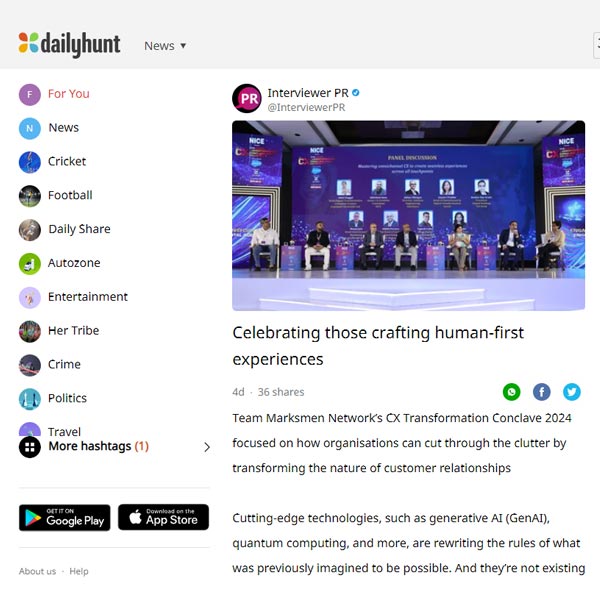Share article on Twitter icon
The height and width of the screenshot is (600, 600).
(x=572, y=392)
